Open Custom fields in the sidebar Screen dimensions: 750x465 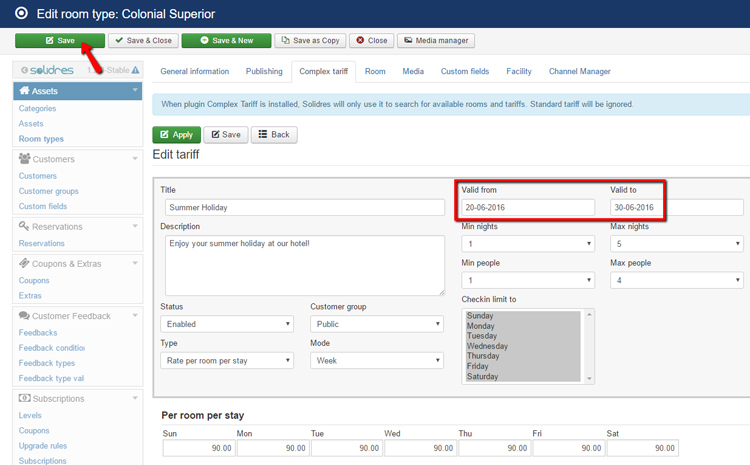pos(43,206)
